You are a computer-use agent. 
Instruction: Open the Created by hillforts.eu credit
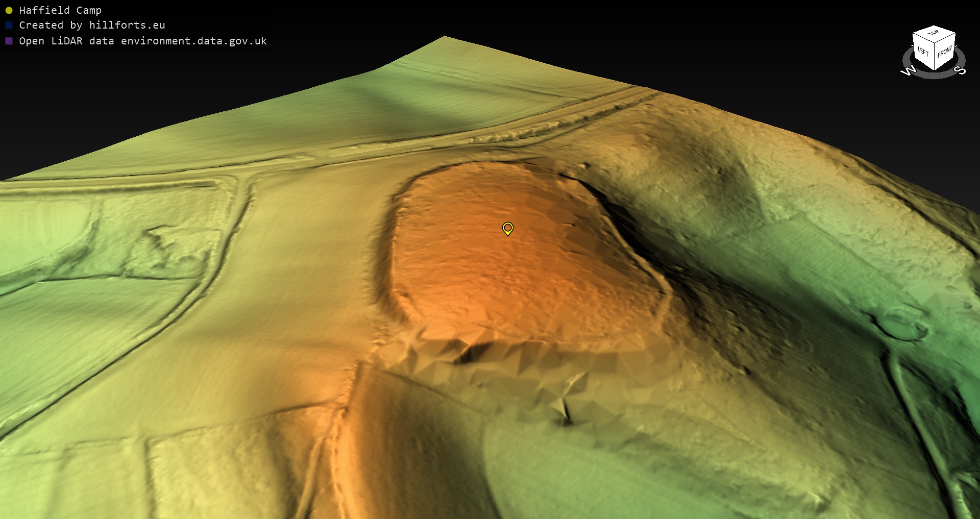[x=92, y=25]
